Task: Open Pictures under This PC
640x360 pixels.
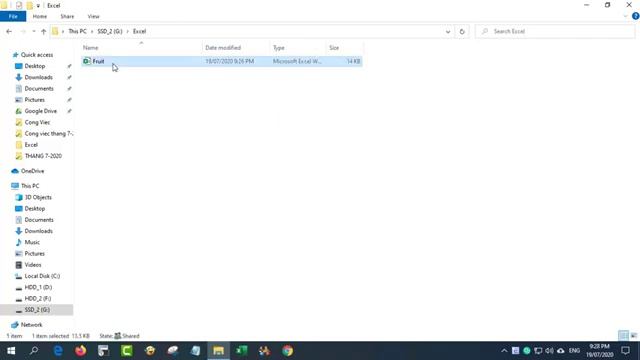Action: (35, 253)
